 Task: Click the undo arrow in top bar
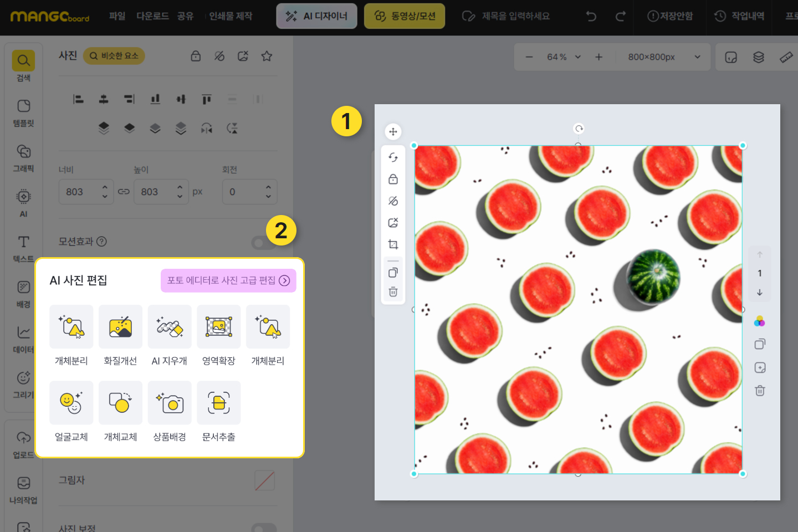pyautogui.click(x=591, y=16)
